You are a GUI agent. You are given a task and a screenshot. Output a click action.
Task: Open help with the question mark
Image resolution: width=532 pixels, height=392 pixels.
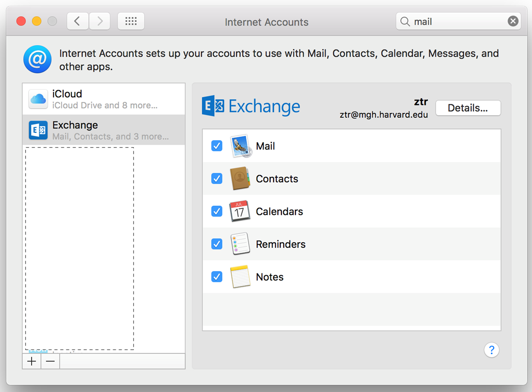(491, 350)
